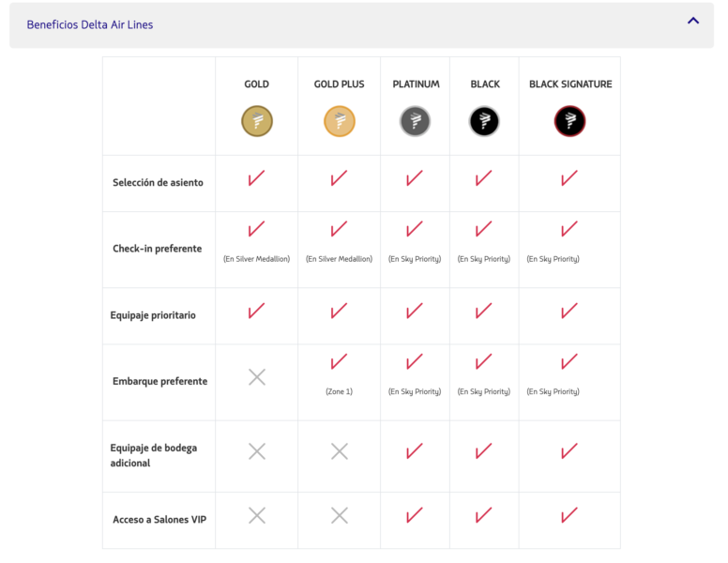Screen dimensions: 728x563
Task: Click the BLACK SIGNATURE column header
Action: coord(570,84)
